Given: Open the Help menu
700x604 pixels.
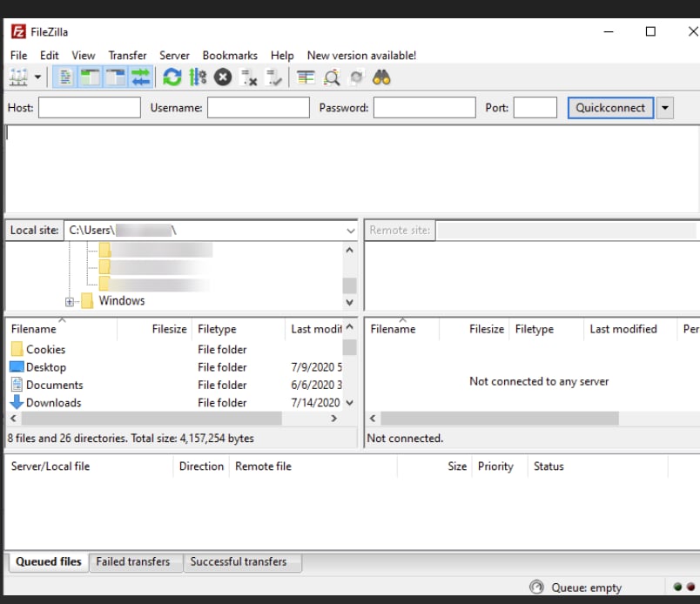Looking at the screenshot, I should coord(282,56).
